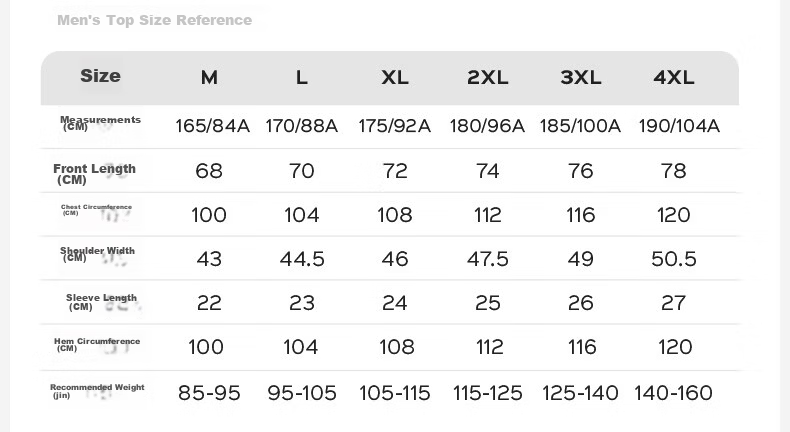790x432 pixels.
Task: Select the XL size column header
Action: click(x=395, y=78)
